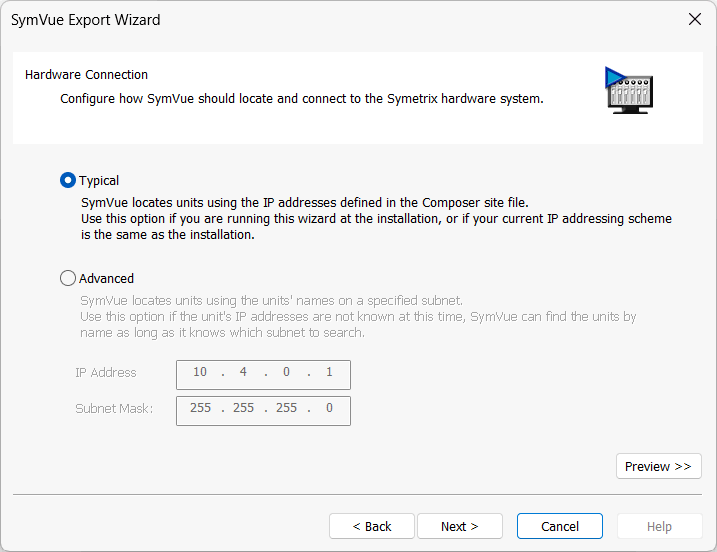Click the 'Configure how SymVue should locate' description
The image size is (717, 552).
tap(302, 98)
